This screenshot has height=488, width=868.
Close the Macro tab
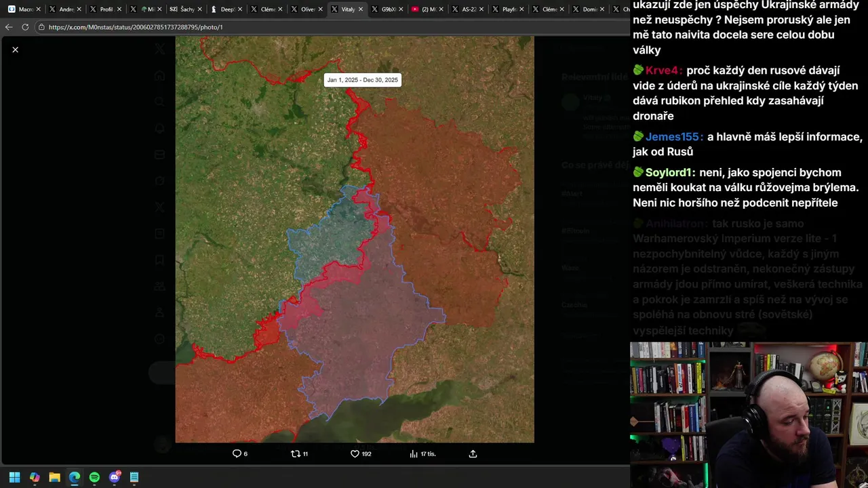pyautogui.click(x=39, y=9)
